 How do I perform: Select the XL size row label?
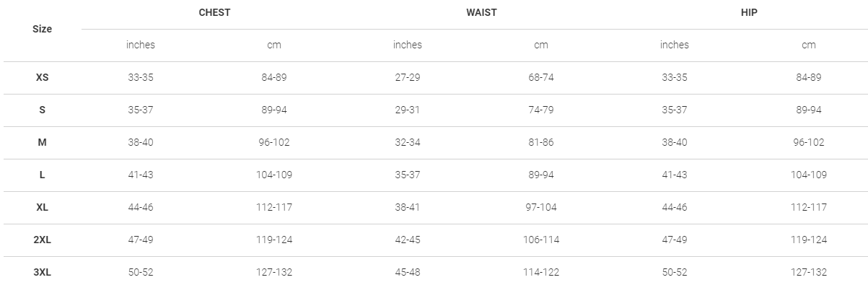43,207
